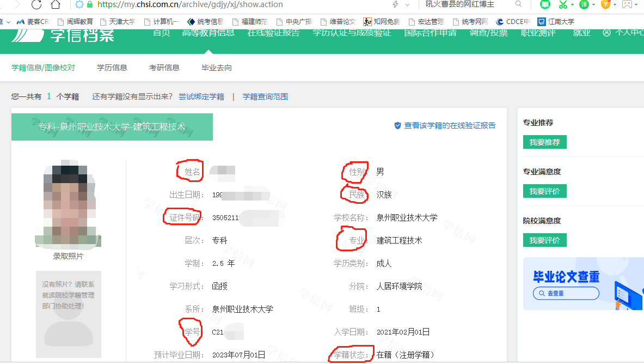Image resolution: width=644 pixels, height=364 pixels.
Task: Open the screenshot extension dropdown arrow
Action: click(x=572, y=5)
